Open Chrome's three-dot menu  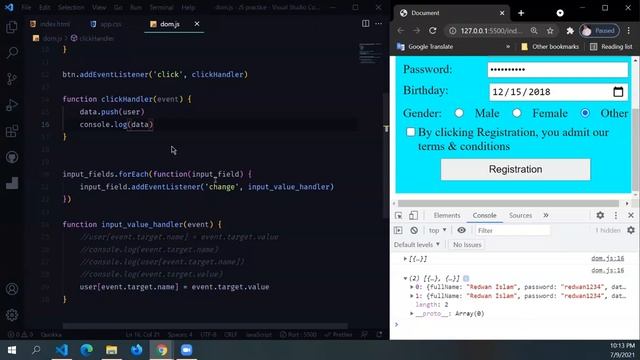629,31
